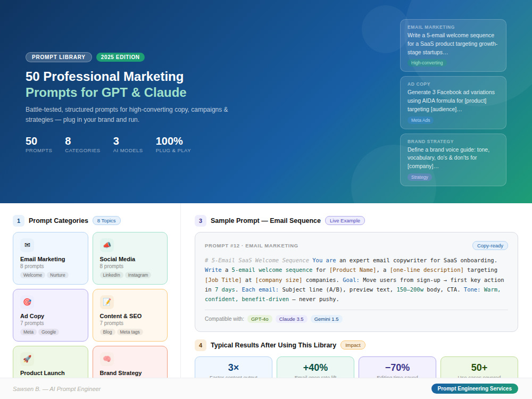Screen dimensions: 532x399
Task: Click the 50+ result stat
Action: [x=479, y=368]
